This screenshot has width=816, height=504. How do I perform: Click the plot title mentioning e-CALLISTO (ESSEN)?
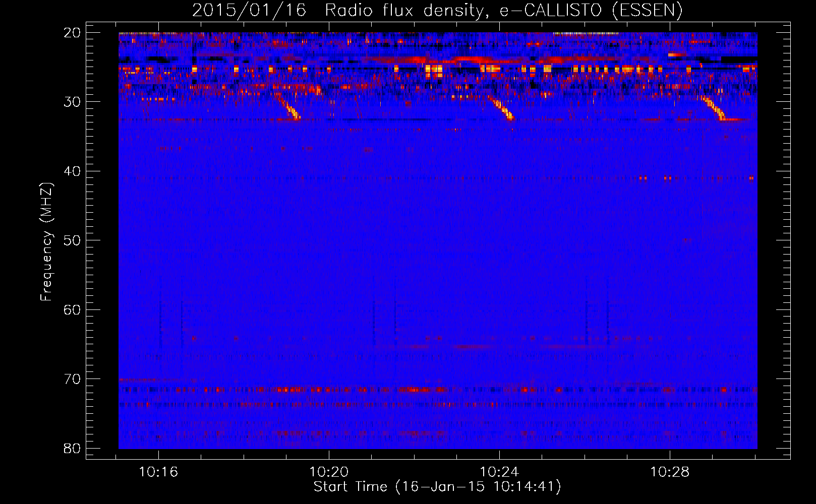[x=437, y=11]
